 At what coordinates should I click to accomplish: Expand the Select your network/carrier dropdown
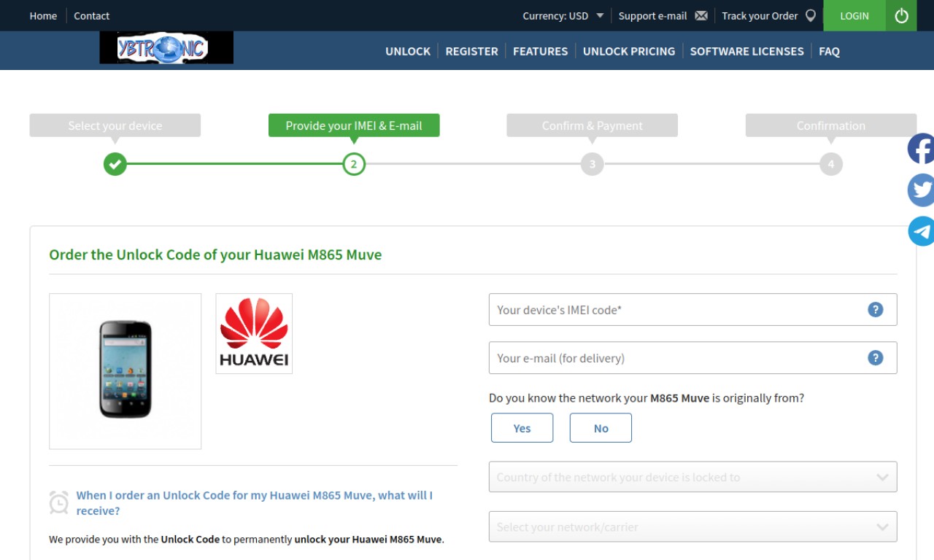pyautogui.click(x=692, y=526)
